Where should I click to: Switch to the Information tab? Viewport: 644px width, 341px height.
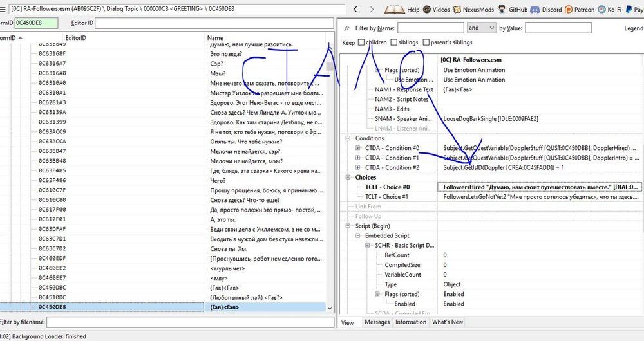(411, 322)
